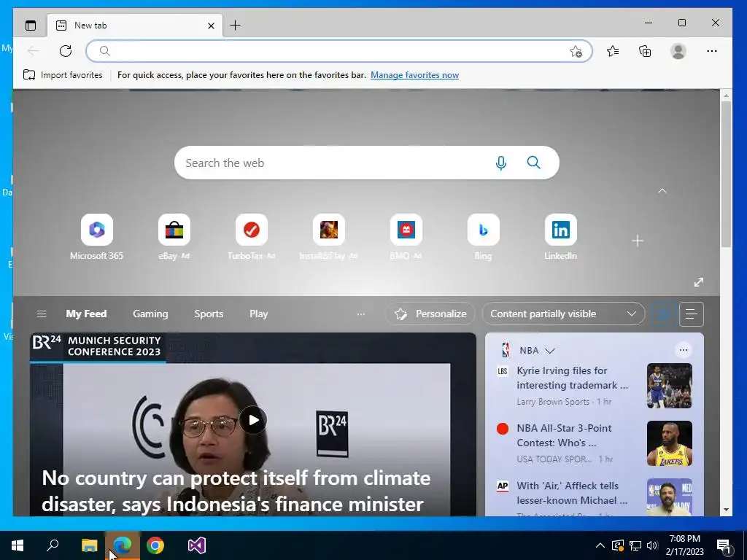747x560 pixels.
Task: Open the profile avatar icon
Action: tap(678, 51)
